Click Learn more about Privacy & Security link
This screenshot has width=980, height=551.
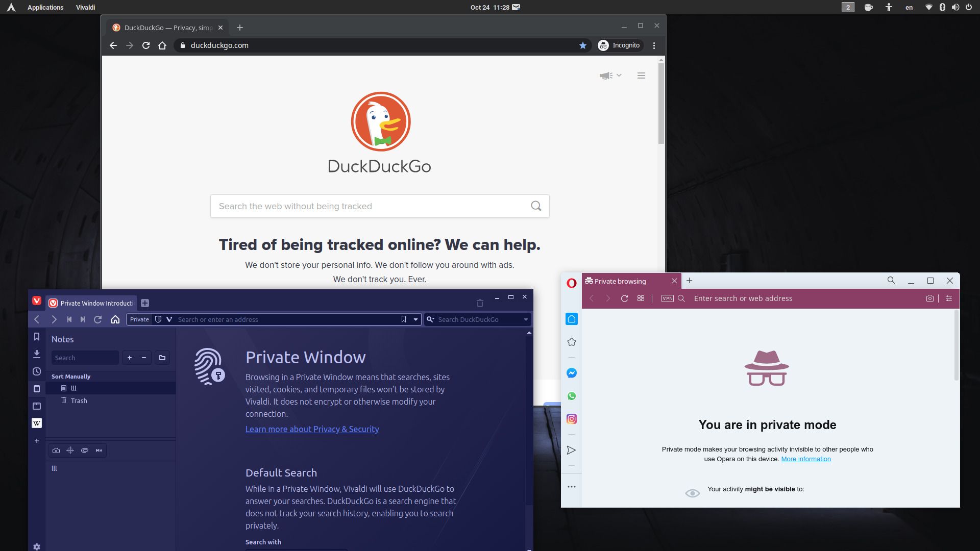coord(312,429)
